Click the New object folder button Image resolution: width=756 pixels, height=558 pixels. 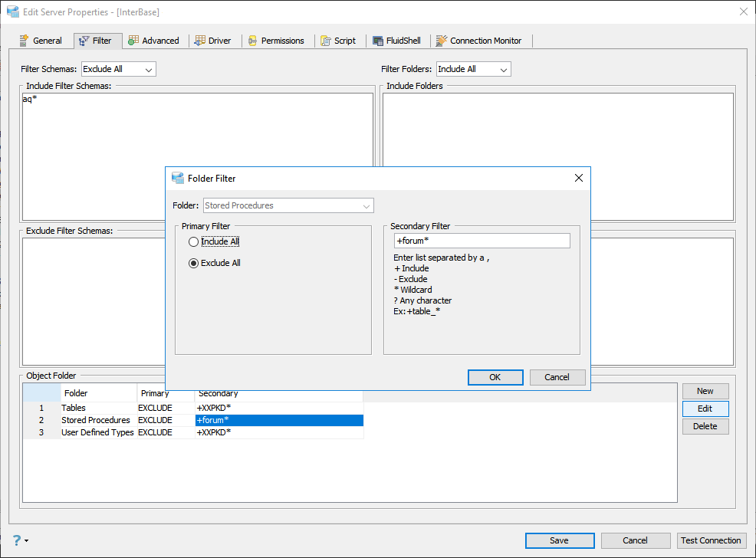click(705, 391)
